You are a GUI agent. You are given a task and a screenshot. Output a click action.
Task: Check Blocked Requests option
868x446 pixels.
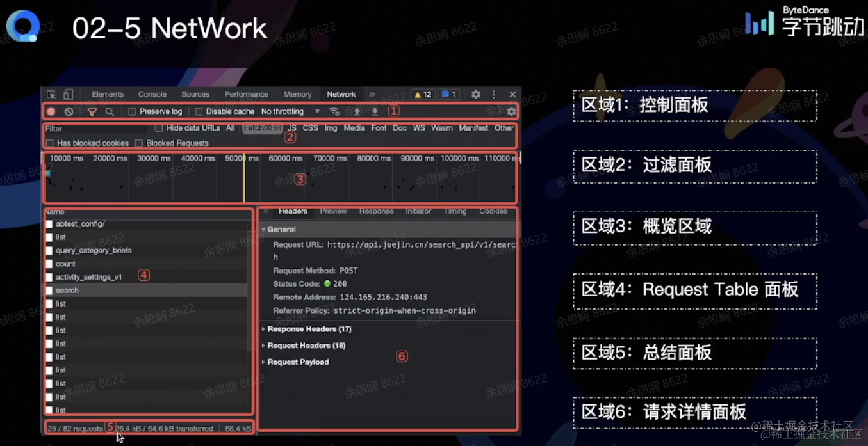[x=138, y=143]
